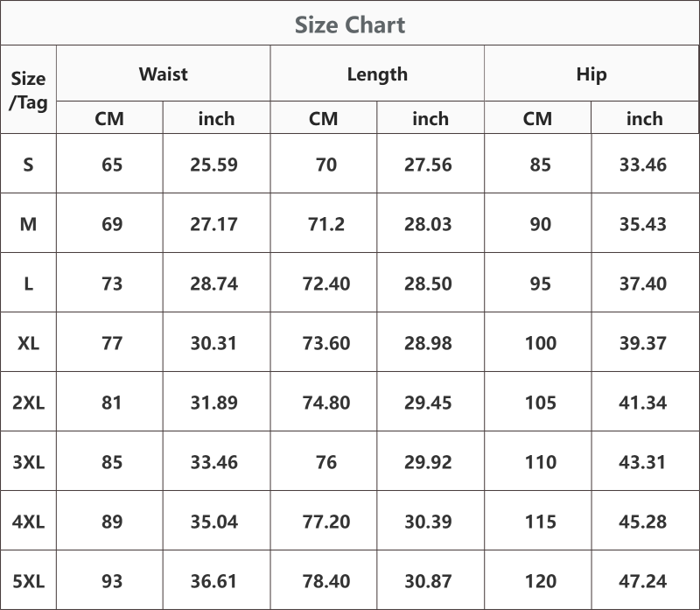Viewport: 700px width, 610px height.
Task: Click the 4XL hip inch value 45.28
Action: coord(643,522)
